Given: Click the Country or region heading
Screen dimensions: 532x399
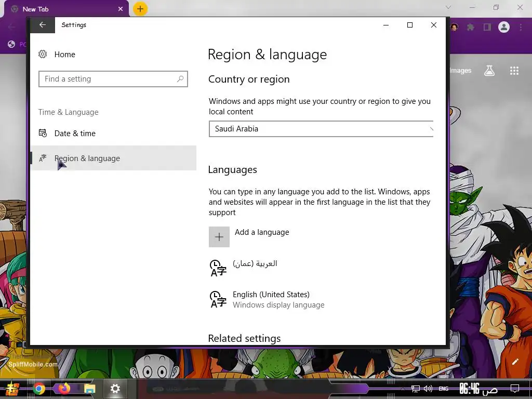Looking at the screenshot, I should click(249, 79).
